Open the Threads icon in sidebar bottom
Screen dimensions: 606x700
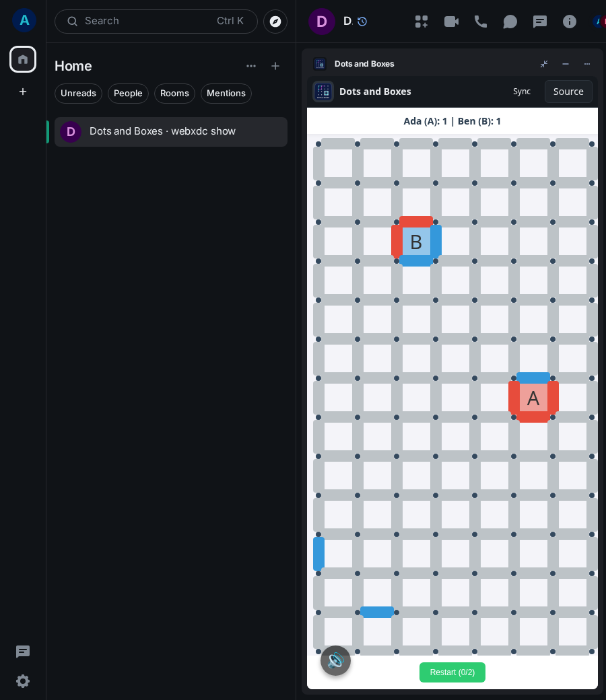click(23, 652)
